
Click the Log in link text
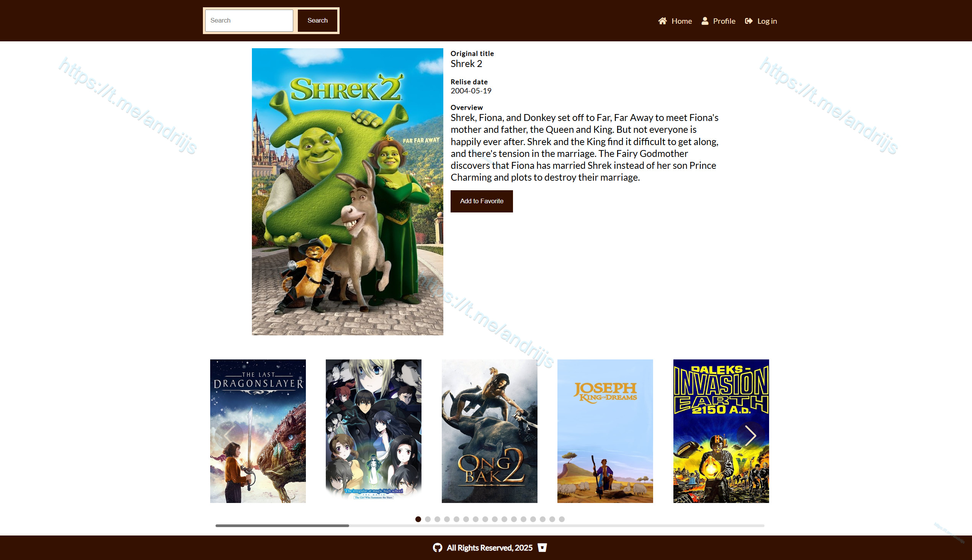coord(767,21)
